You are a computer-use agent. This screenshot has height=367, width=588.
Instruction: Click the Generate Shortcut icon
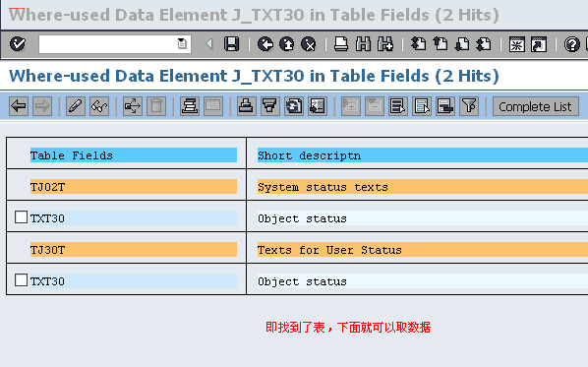pos(539,44)
